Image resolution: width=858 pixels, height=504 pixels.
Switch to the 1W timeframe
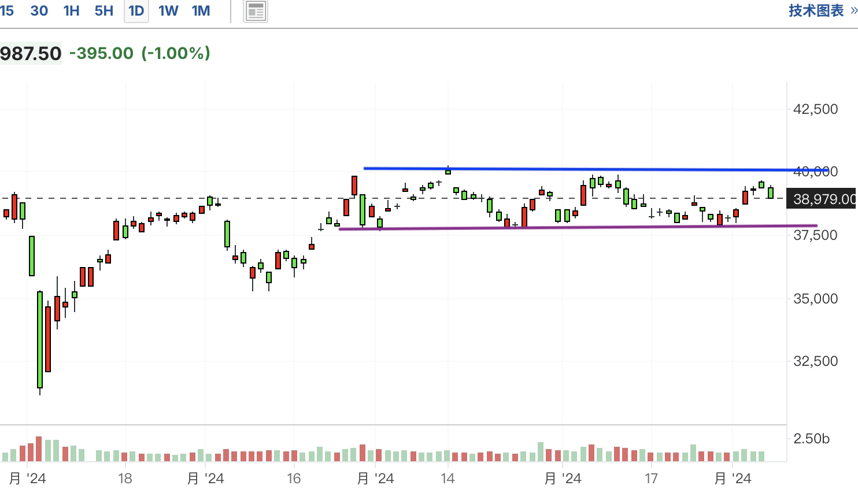pos(168,11)
